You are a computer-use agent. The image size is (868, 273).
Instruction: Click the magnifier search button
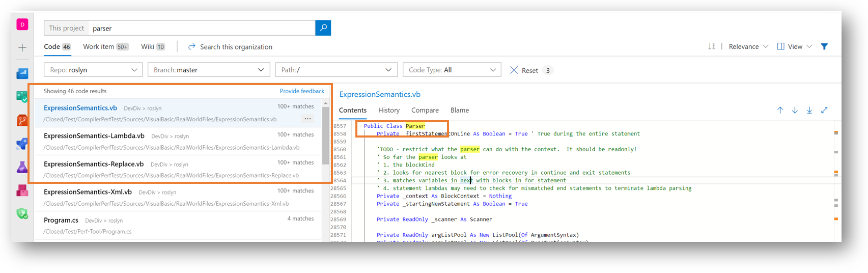click(323, 28)
